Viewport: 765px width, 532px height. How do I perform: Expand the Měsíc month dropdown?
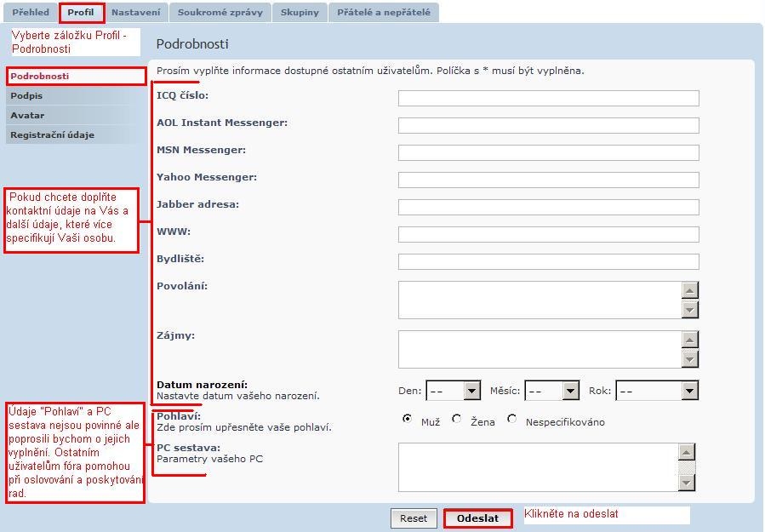tap(552, 391)
